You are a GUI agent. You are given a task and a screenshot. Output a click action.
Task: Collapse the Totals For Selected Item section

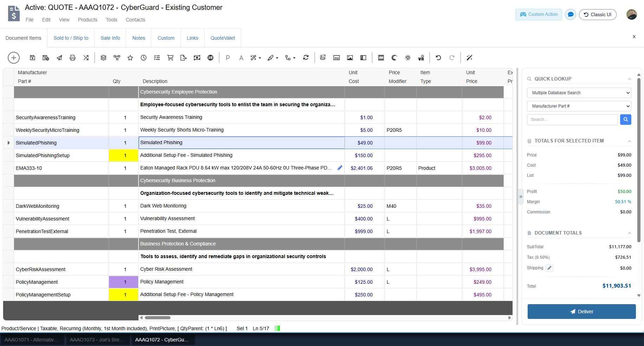629,141
